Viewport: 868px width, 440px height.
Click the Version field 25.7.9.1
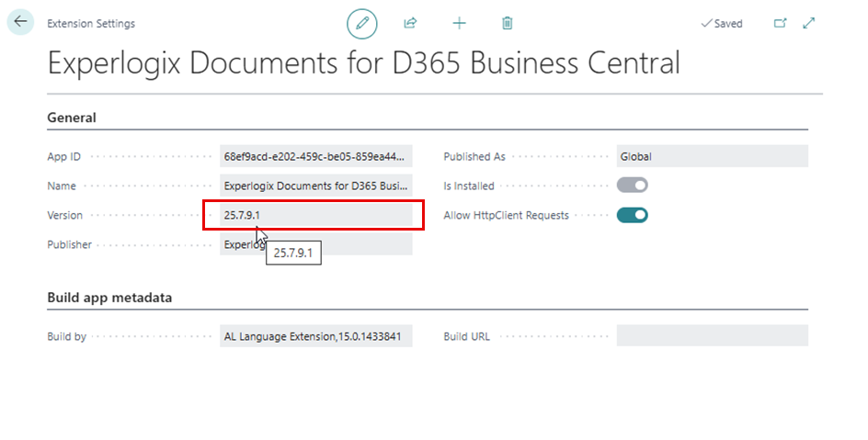coord(316,215)
